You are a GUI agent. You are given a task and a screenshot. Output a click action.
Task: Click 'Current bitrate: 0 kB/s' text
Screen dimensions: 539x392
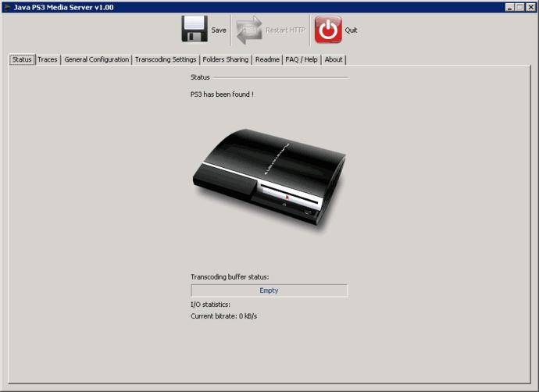(x=223, y=316)
